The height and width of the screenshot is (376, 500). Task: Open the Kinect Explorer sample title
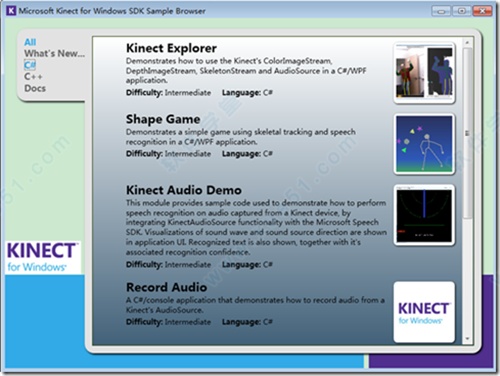click(x=171, y=48)
